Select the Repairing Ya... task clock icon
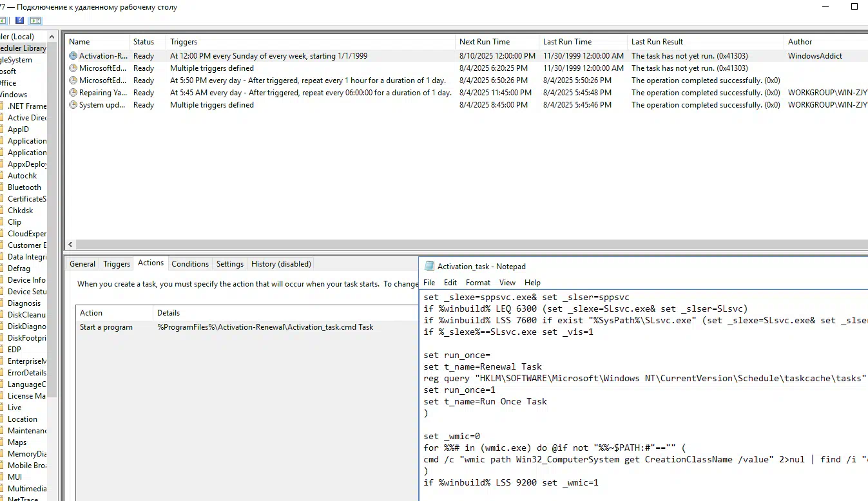Image resolution: width=868 pixels, height=501 pixels. (73, 93)
